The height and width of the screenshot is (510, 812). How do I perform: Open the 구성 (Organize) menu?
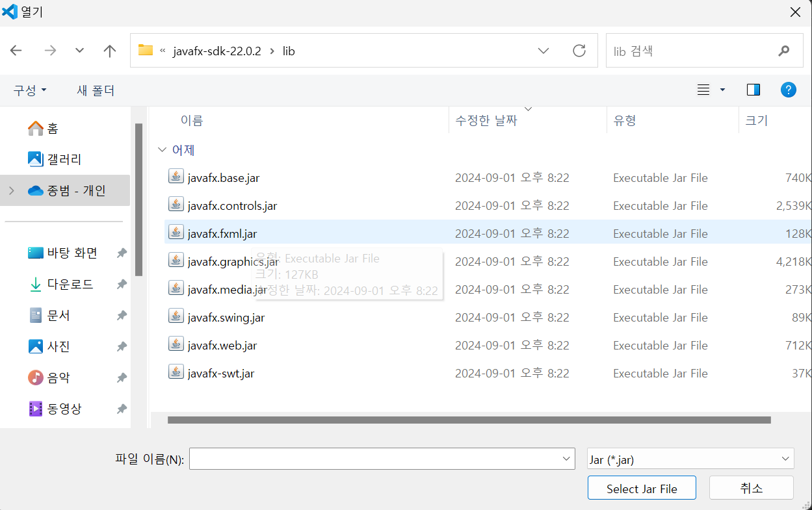pyautogui.click(x=29, y=91)
